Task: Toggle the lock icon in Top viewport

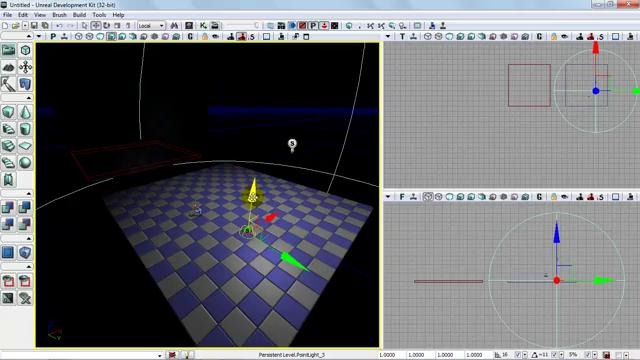Action: point(553,37)
